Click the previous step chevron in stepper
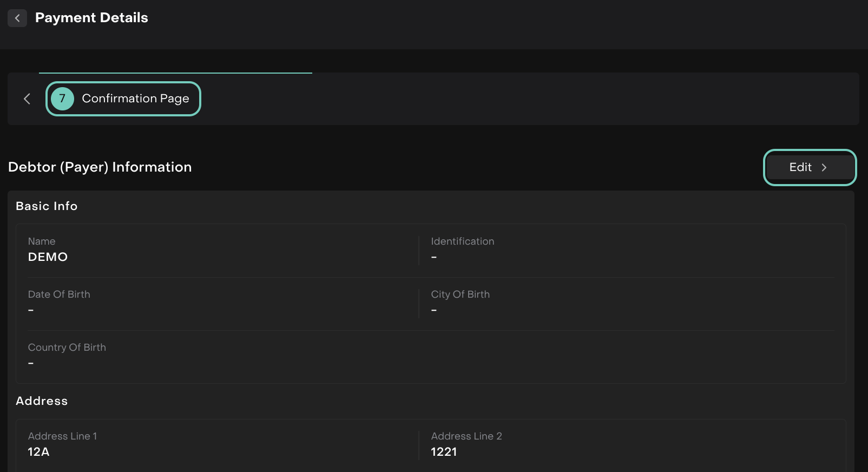 (x=27, y=99)
